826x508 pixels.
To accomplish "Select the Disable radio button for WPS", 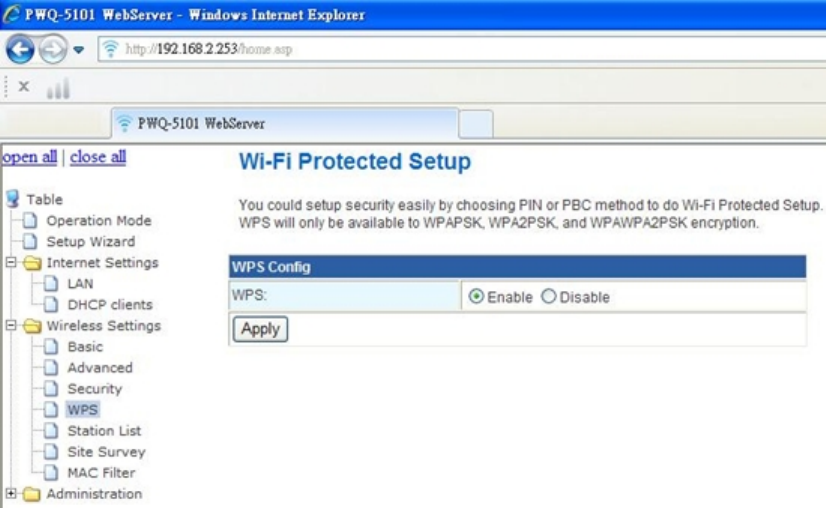I will tap(548, 297).
